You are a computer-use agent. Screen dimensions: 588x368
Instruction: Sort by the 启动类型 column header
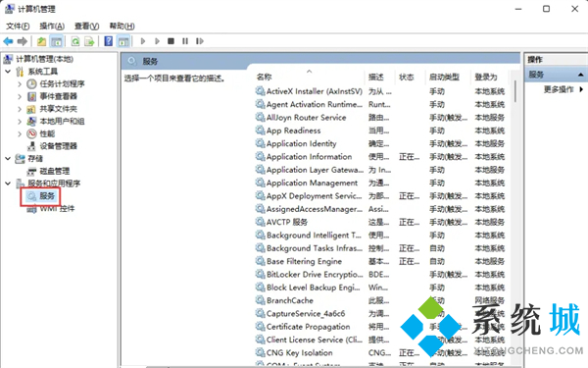(x=448, y=77)
